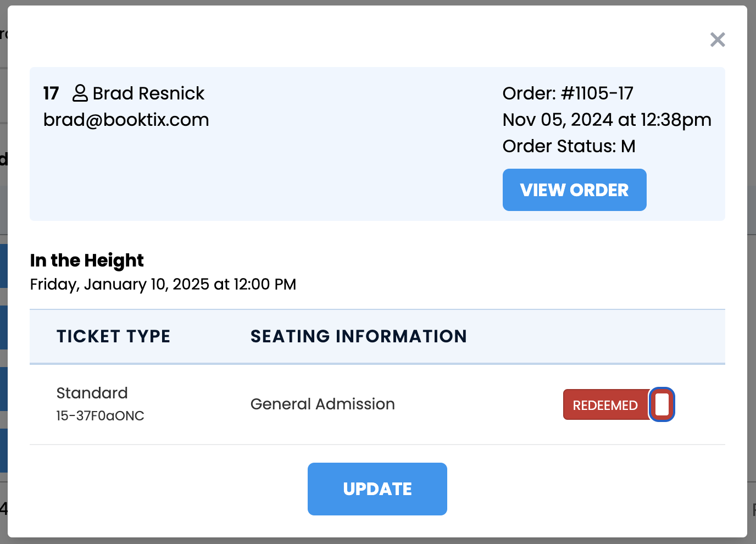Image resolution: width=756 pixels, height=544 pixels.
Task: Click the email brad@booktix.com
Action: point(126,120)
